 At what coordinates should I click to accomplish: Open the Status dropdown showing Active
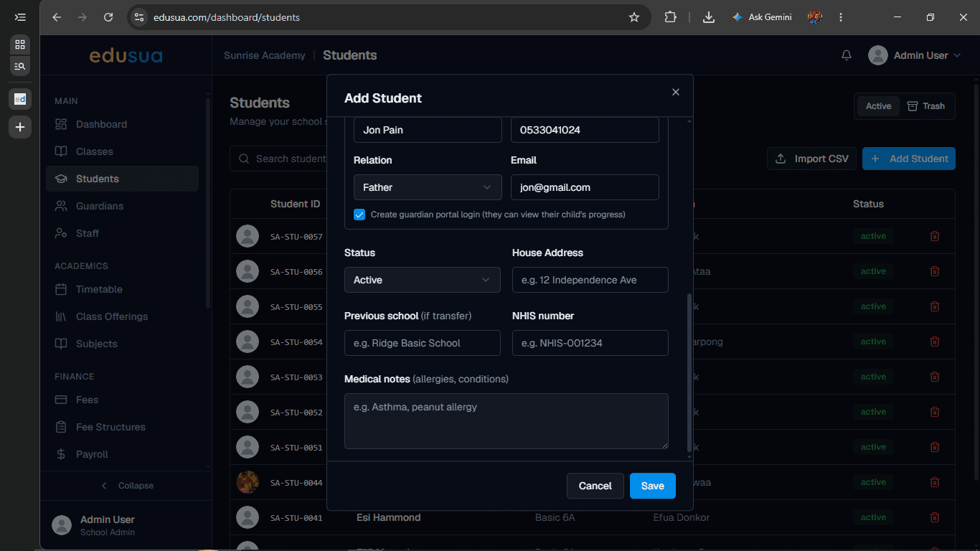click(x=423, y=280)
